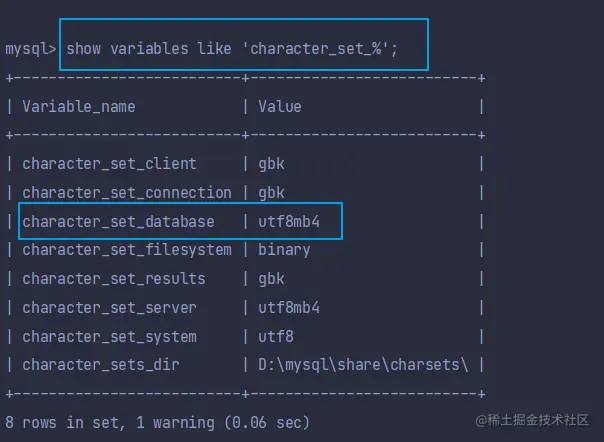This screenshot has width=604, height=442.
Task: Click the D:\mysql\share\charsets\ path value
Action: coord(363,365)
